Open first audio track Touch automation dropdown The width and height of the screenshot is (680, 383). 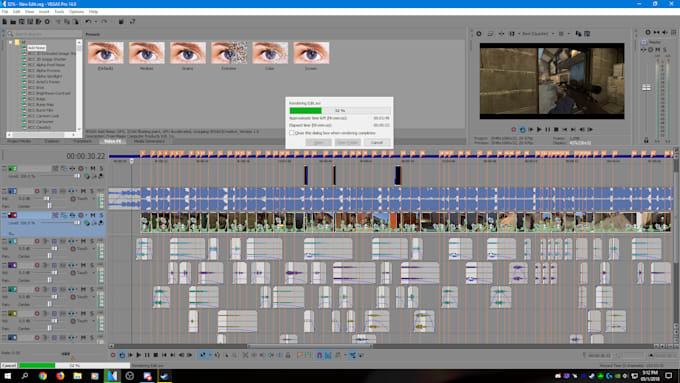pyautogui.click(x=93, y=199)
